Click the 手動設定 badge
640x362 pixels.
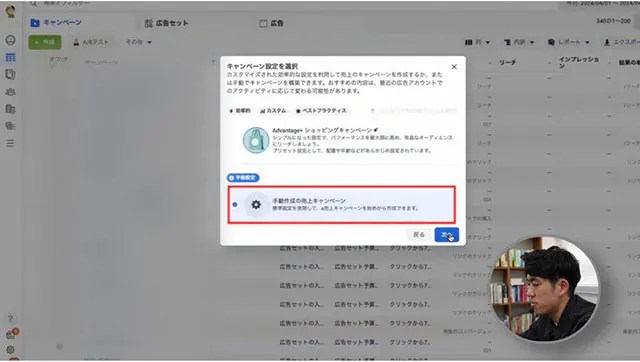tap(243, 178)
